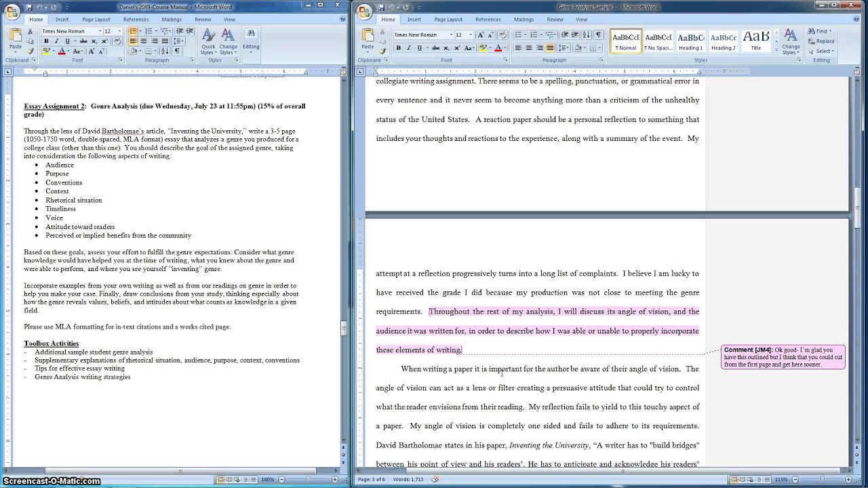Apply strikethrough in Genre Analysis window
Screen dimensions: 868x488
[435, 48]
